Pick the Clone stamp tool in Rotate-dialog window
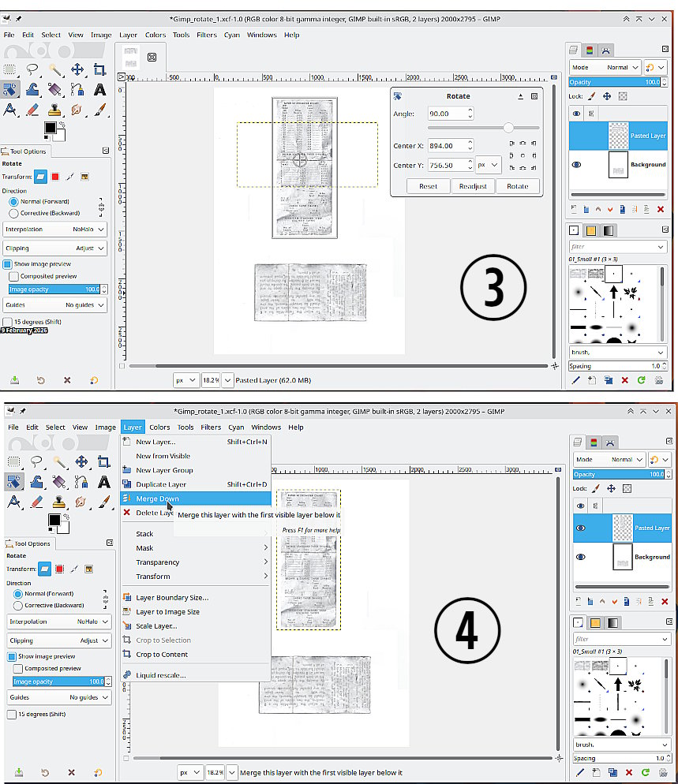Image resolution: width=678 pixels, height=784 pixels. tap(55, 110)
